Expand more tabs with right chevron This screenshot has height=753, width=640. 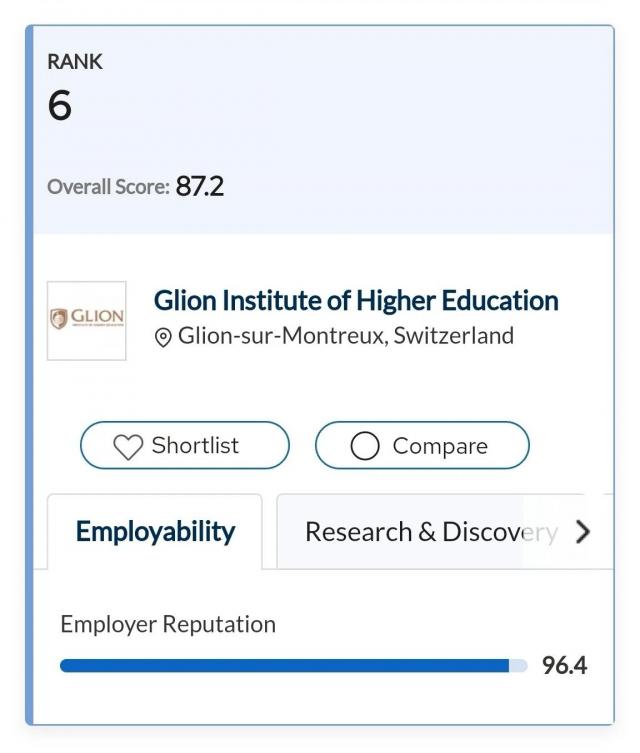(x=584, y=532)
